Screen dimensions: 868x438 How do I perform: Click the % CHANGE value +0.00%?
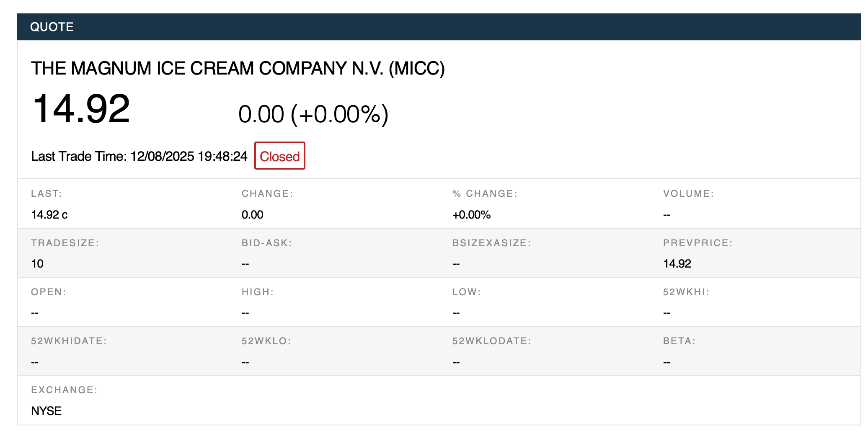tap(471, 215)
